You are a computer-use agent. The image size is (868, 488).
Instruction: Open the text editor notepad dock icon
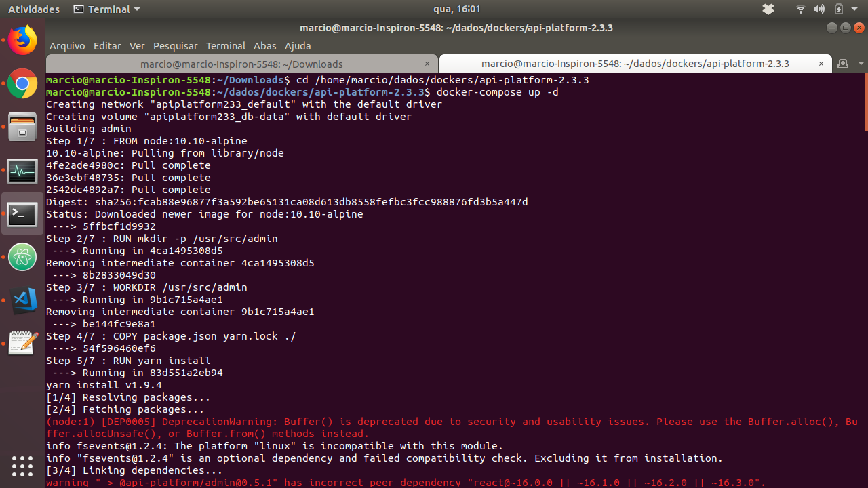click(22, 344)
